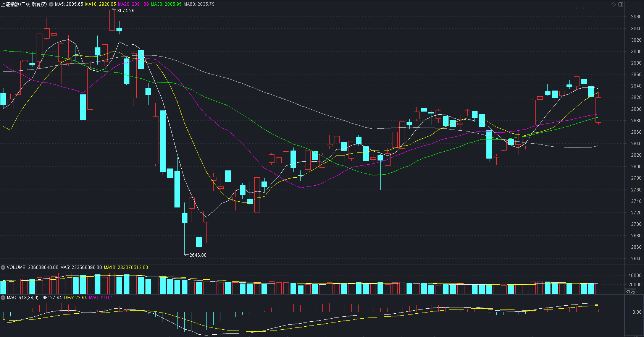Click the 上证指数(日线.后复权) chart title

click(24, 4)
